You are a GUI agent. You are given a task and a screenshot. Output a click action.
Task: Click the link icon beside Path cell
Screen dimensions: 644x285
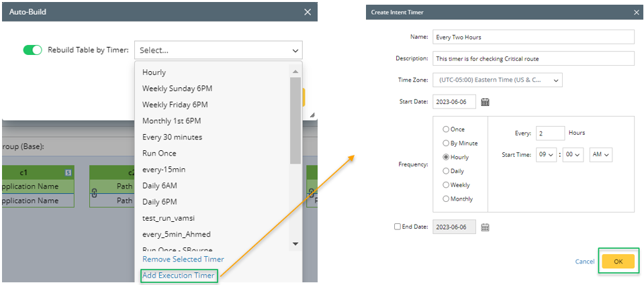pyautogui.click(x=93, y=194)
